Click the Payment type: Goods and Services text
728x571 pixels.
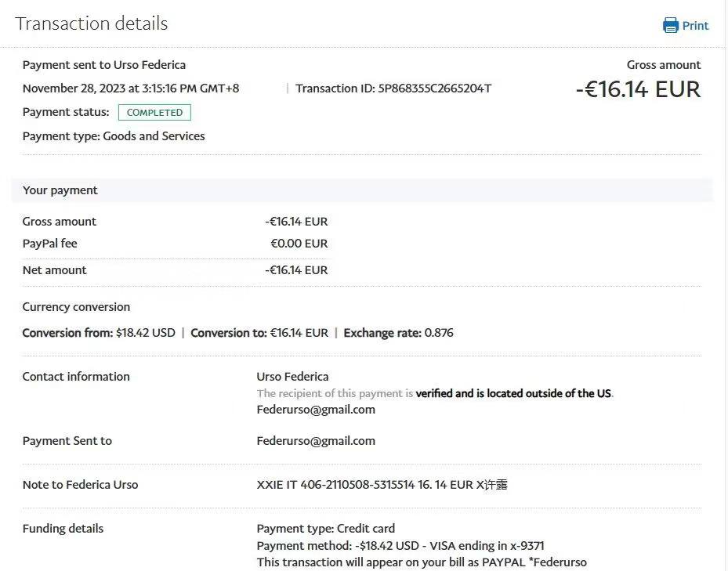pyautogui.click(x=114, y=136)
